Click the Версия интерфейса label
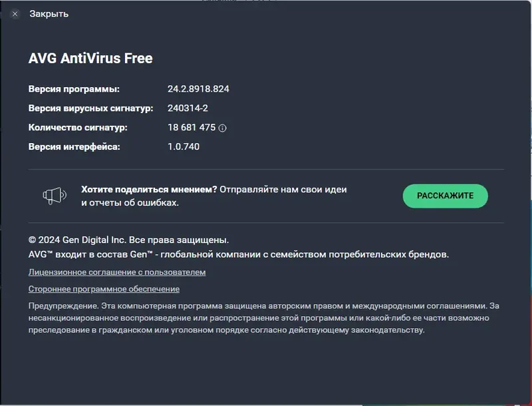The image size is (532, 406). pyautogui.click(x=74, y=147)
